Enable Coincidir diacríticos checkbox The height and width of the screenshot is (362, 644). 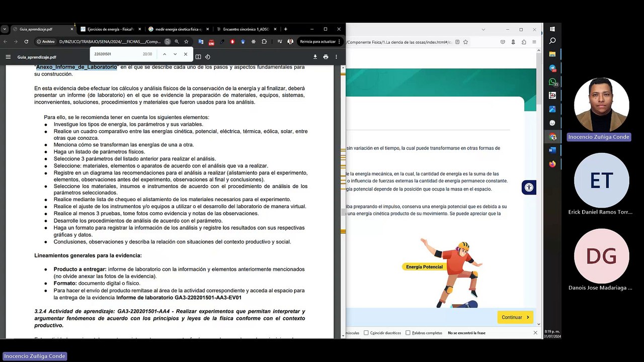366,333
